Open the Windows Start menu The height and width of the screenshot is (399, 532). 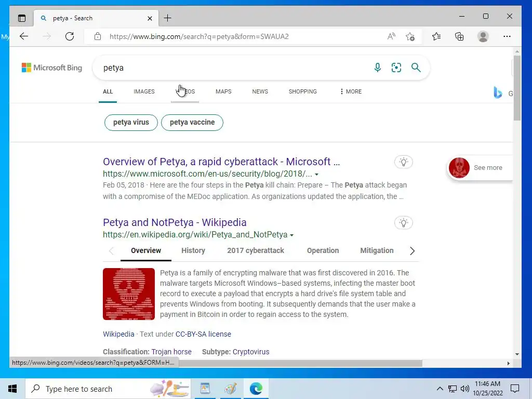12,389
